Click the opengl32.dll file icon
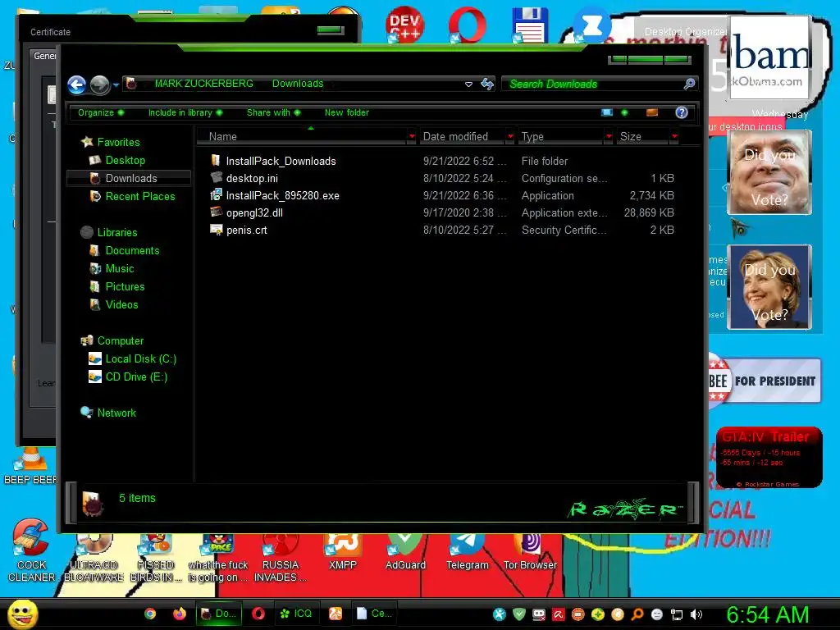This screenshot has width=840, height=630. 217,212
